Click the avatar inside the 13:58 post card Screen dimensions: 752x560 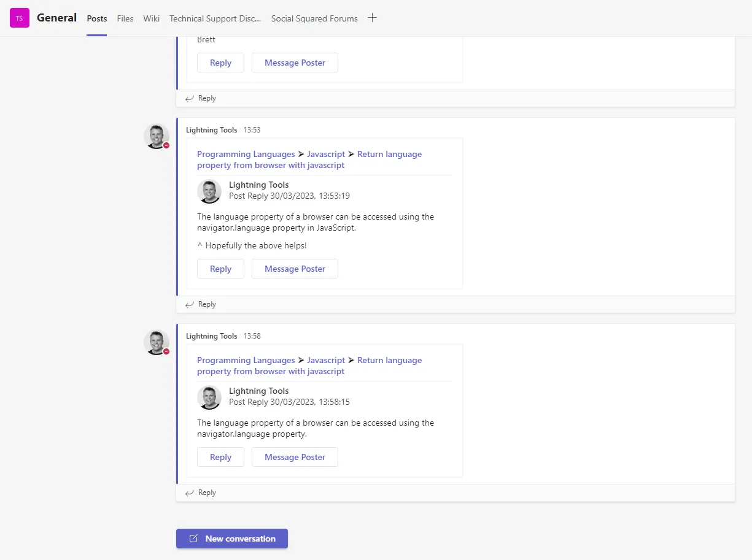pyautogui.click(x=209, y=397)
